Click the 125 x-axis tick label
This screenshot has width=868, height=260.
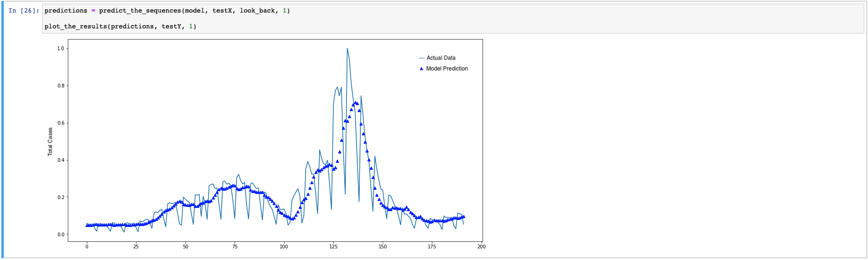(x=333, y=247)
